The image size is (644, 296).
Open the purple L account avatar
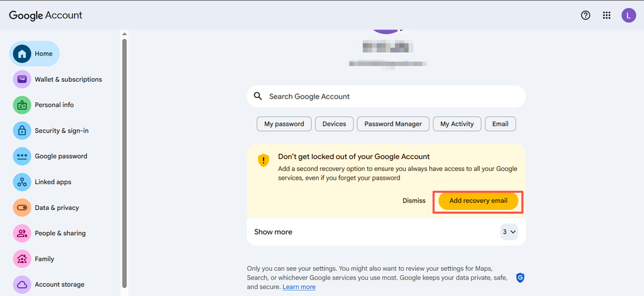[628, 16]
